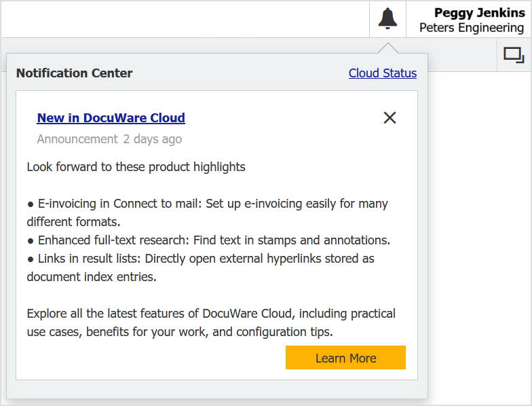Dismiss the New in DocuWare Cloud announcement

pyautogui.click(x=389, y=117)
